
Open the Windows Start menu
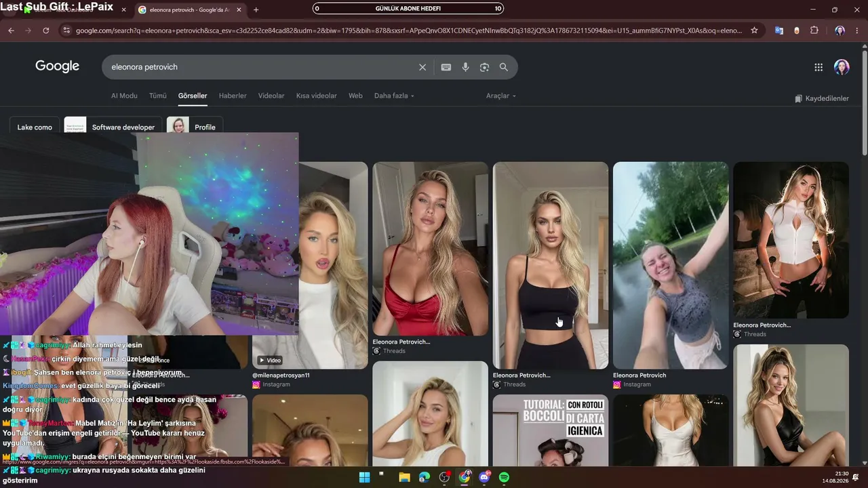(x=364, y=477)
